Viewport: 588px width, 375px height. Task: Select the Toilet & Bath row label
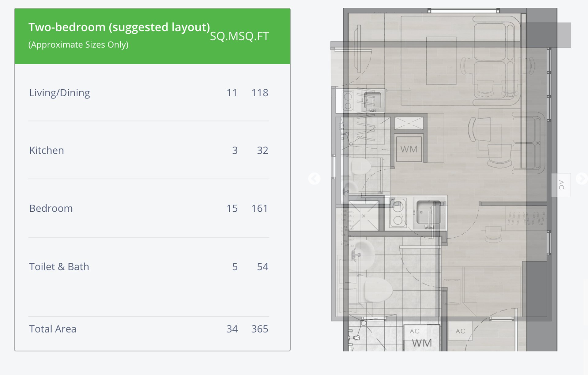(x=59, y=266)
